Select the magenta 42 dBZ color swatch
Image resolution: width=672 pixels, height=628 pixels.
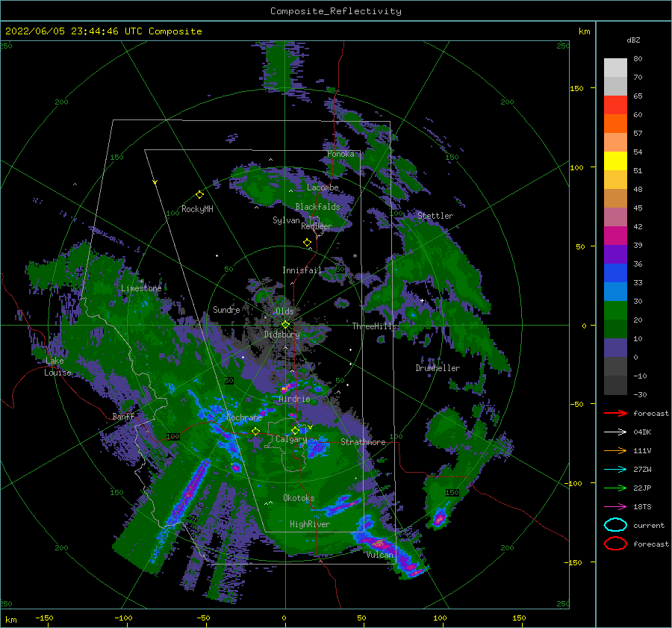click(615, 235)
